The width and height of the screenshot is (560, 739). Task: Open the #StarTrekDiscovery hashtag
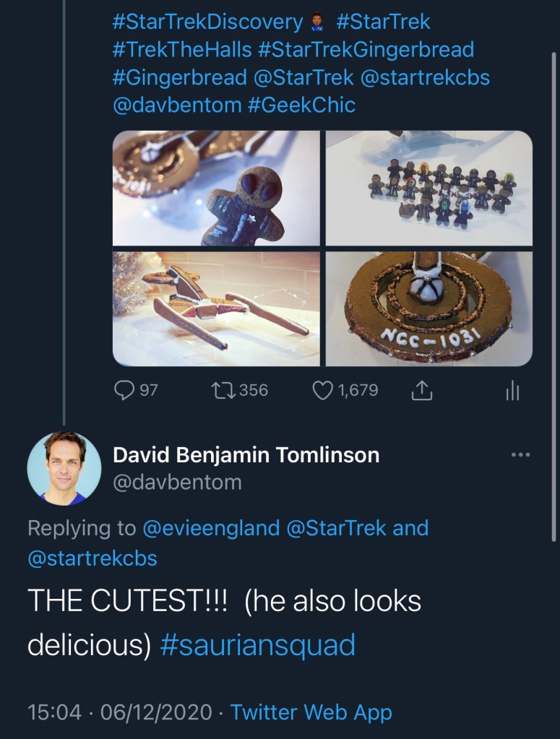tap(207, 22)
